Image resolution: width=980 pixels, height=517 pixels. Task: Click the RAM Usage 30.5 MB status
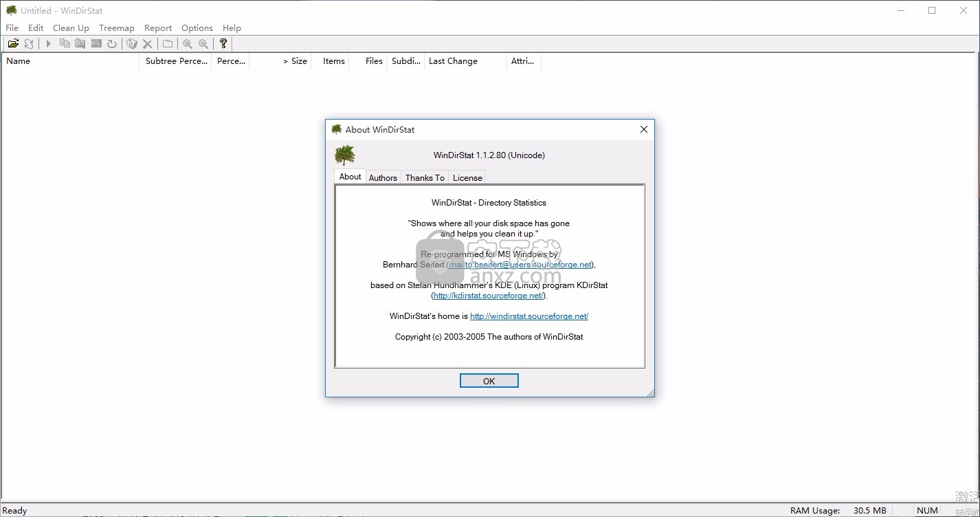tap(838, 511)
